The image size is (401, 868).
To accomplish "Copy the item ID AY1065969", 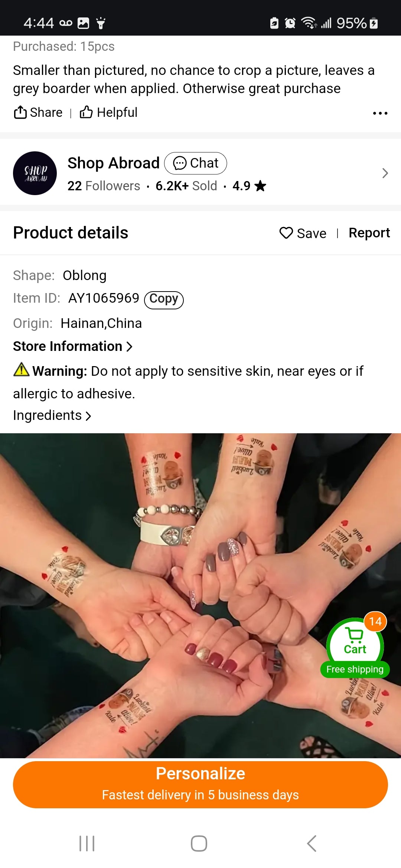I will pyautogui.click(x=164, y=299).
